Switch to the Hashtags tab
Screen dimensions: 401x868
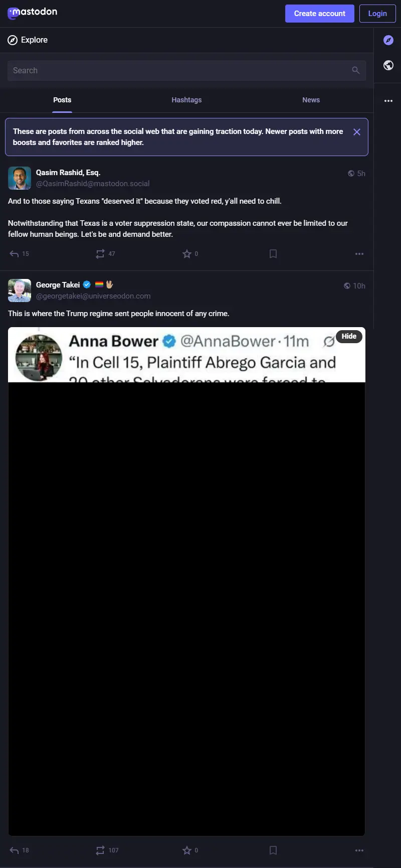[x=186, y=100]
